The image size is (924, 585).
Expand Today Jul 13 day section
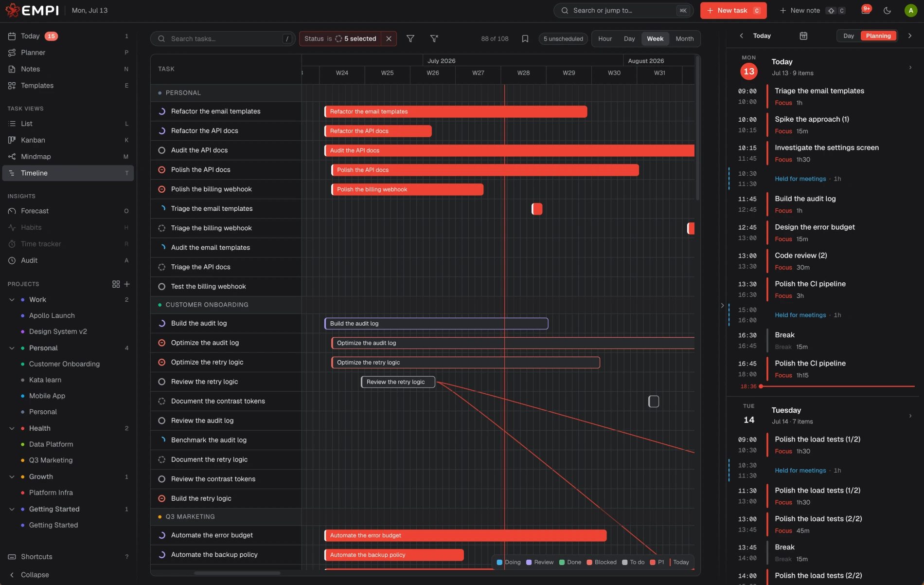point(910,67)
